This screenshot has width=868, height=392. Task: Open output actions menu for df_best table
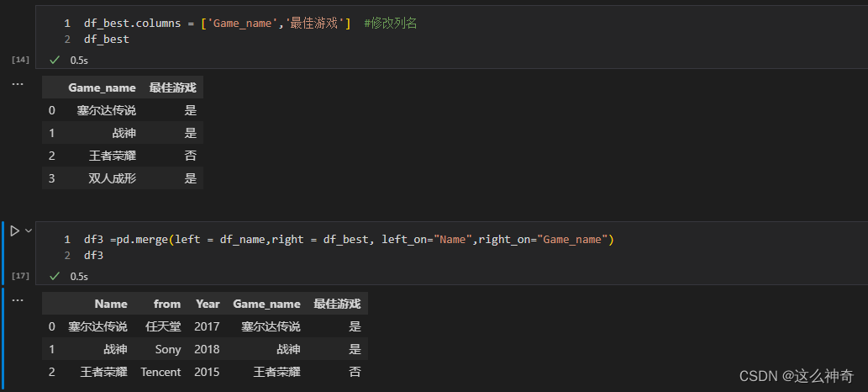(18, 84)
